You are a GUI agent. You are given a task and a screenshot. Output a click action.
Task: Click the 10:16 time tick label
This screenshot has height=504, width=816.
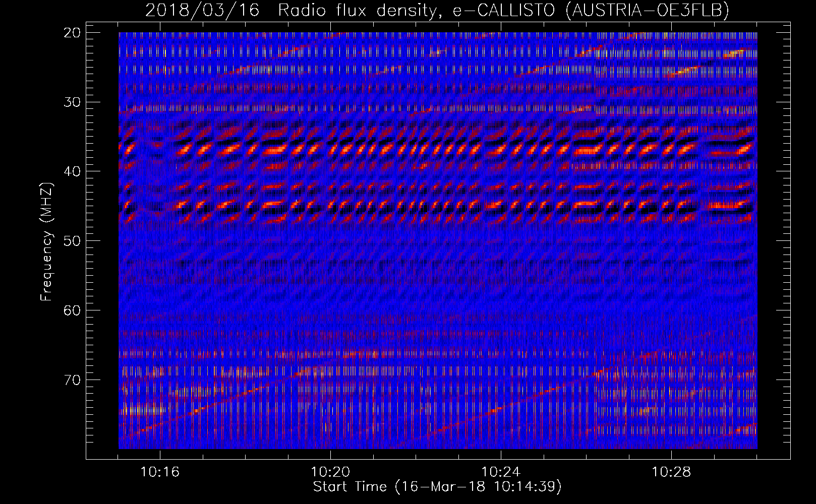[160, 472]
